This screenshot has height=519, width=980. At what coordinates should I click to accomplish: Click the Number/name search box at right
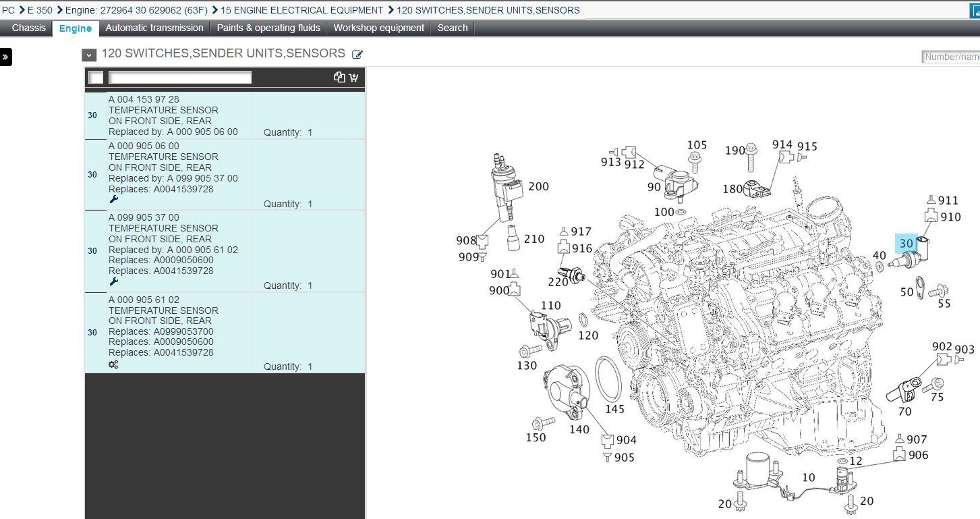[951, 57]
